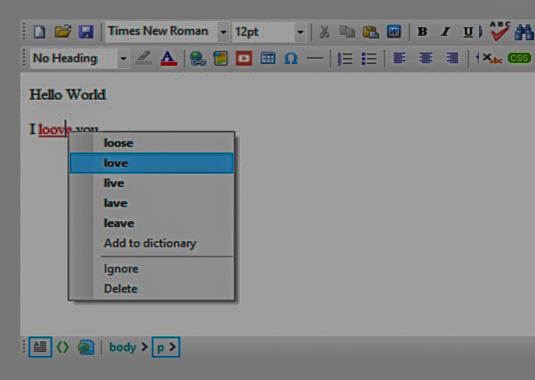
Task: Align text left
Action: pos(399,58)
